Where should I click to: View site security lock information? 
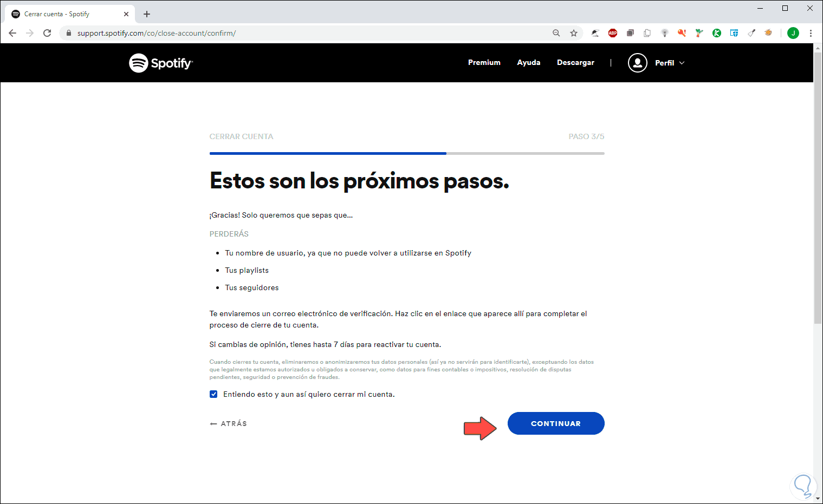(69, 33)
